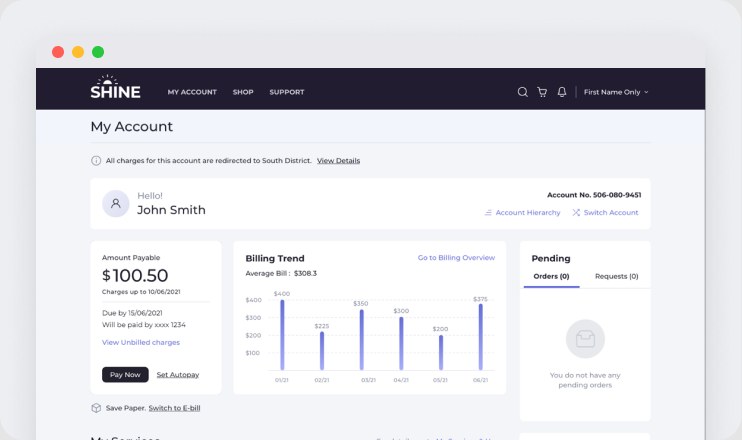Open the SUPPORT menu
This screenshot has height=440, width=742.
point(287,92)
